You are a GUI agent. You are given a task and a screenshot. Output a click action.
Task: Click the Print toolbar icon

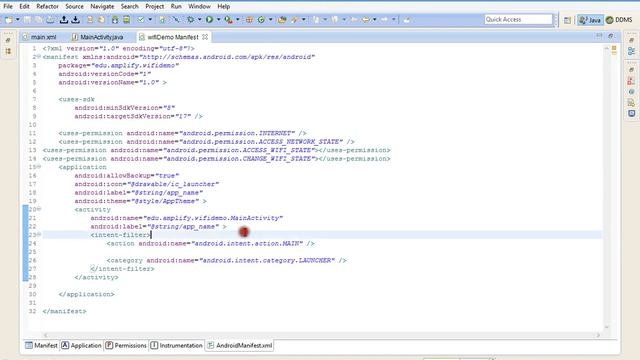point(50,20)
